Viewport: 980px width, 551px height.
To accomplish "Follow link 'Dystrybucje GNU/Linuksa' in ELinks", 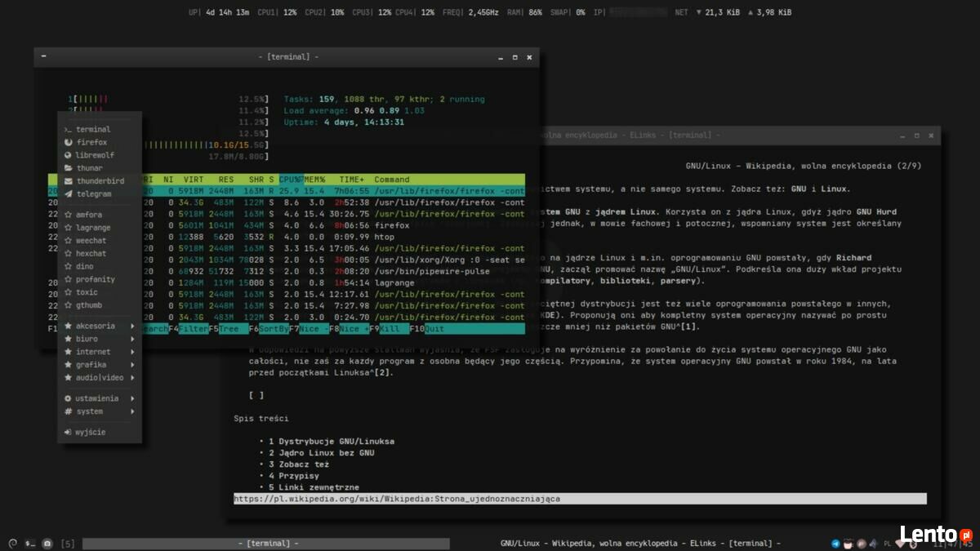I will [336, 442].
